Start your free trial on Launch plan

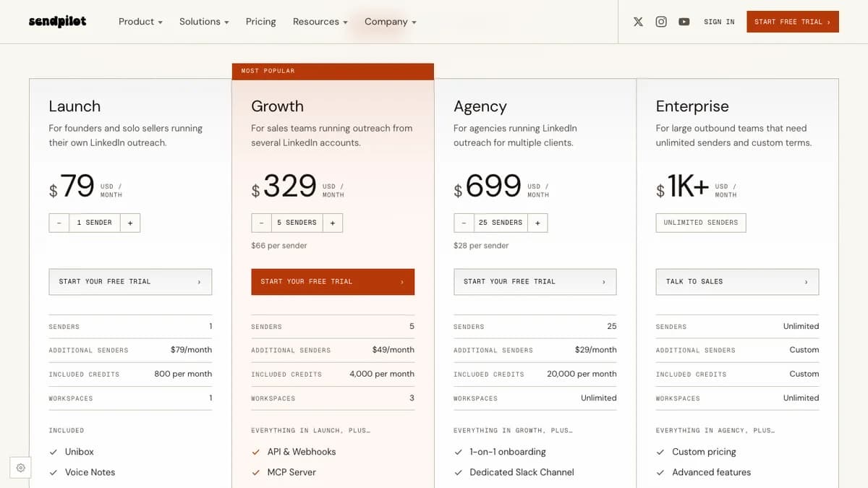coord(130,282)
